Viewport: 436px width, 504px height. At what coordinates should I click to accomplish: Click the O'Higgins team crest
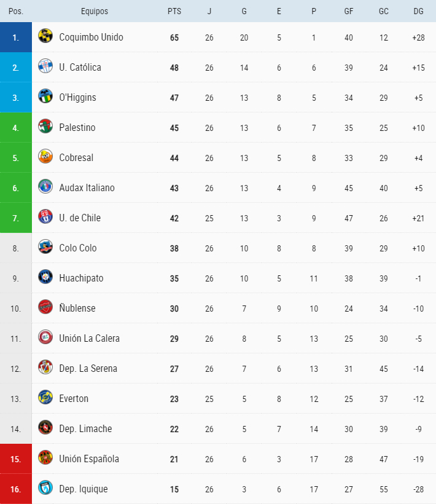click(x=45, y=96)
